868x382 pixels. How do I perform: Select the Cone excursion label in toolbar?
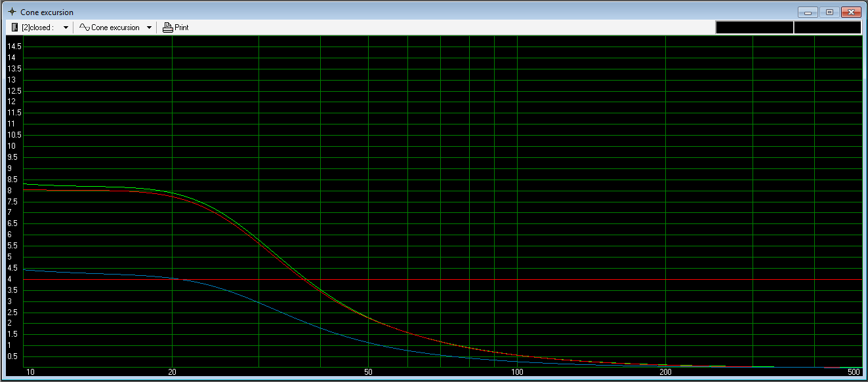115,28
